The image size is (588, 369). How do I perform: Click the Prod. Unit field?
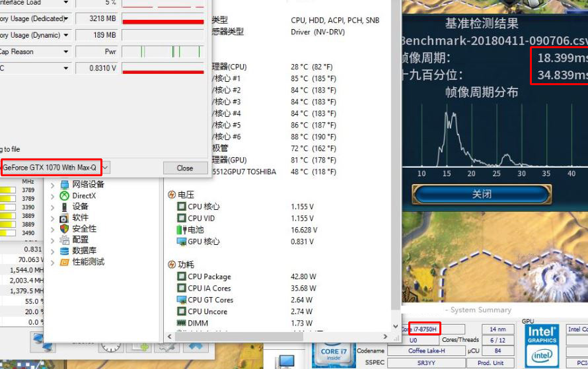[x=490, y=362]
